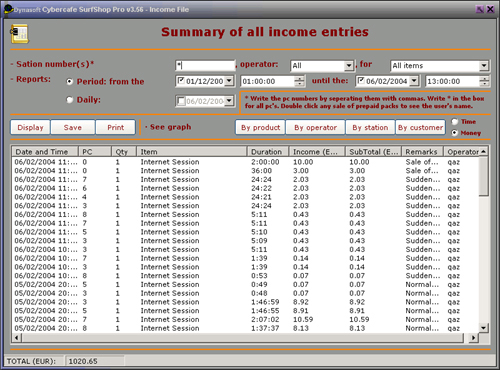
Task: Click the income file notebook icon
Action: (20, 34)
